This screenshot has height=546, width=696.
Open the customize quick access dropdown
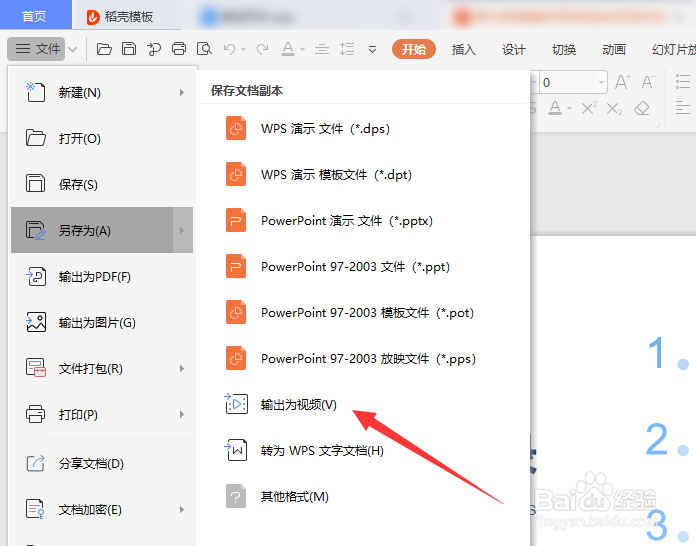372,49
